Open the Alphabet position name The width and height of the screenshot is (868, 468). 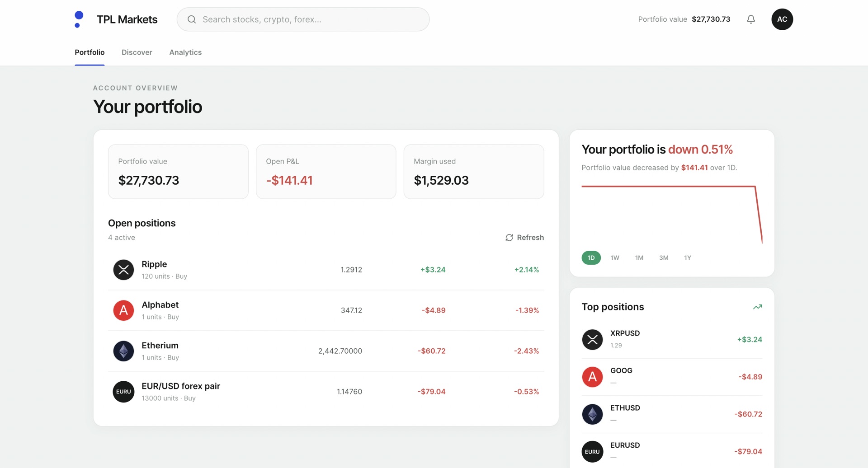coord(160,305)
